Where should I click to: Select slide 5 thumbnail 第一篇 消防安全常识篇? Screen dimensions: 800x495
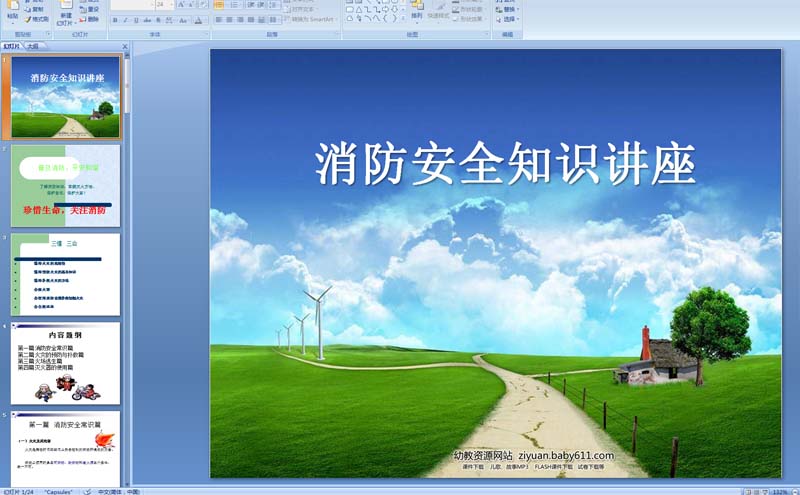pos(66,449)
